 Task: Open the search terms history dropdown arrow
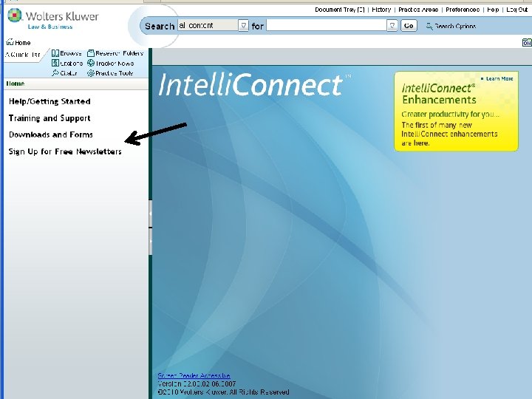(392, 25)
